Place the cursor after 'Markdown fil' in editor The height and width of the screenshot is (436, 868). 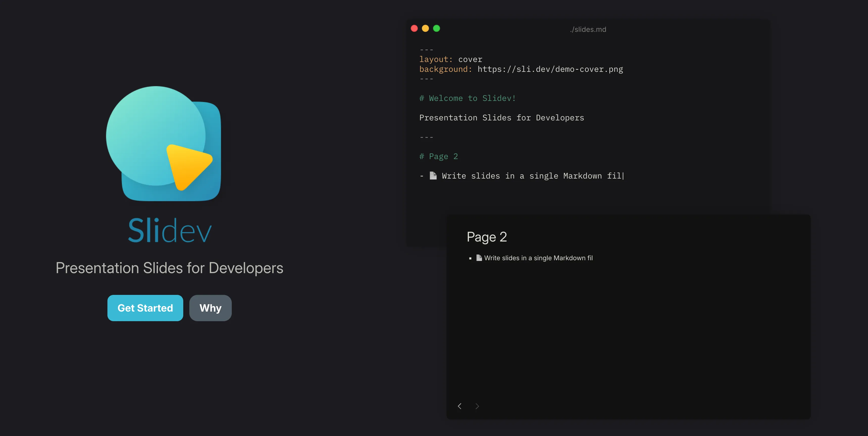(623, 176)
